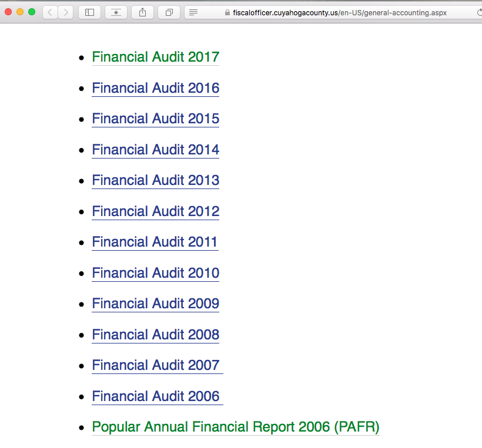482x448 pixels.
Task: Open the Financial Audit 2008 link
Action: point(155,335)
